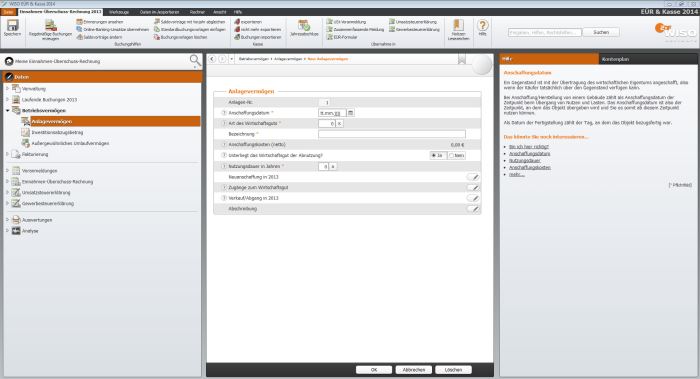Click the bookmark icon in breadcrumb bar
The height and width of the screenshot is (379, 700).
pos(462,59)
